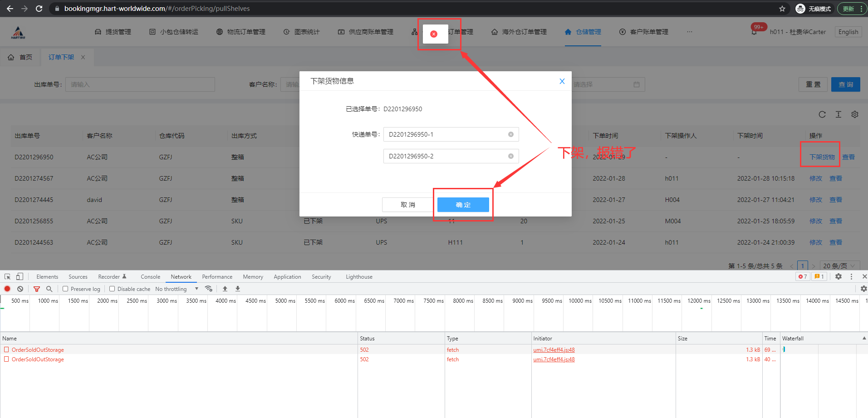868x418 pixels.
Task: Select the first OrderSoldOutStorage network request
Action: [x=38, y=350]
